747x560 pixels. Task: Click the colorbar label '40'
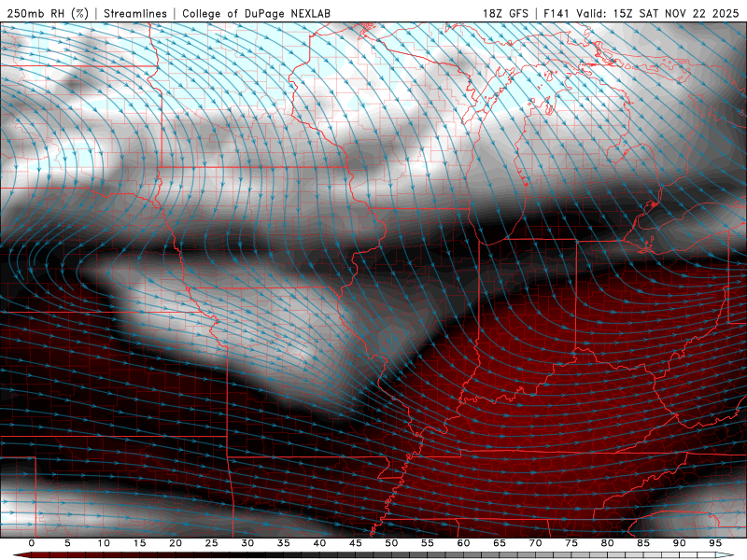point(319,543)
